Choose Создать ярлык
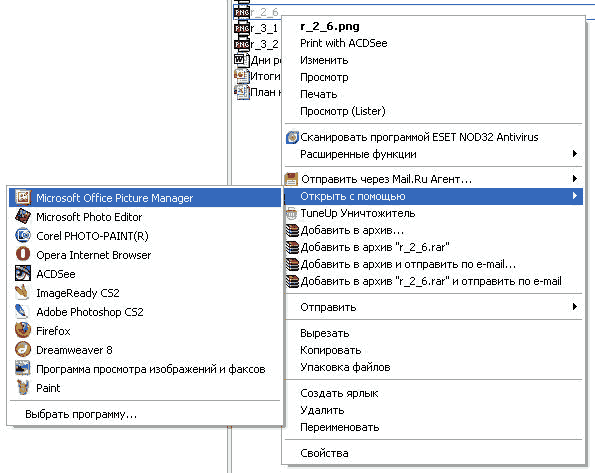This screenshot has height=473, width=595. coord(339,393)
